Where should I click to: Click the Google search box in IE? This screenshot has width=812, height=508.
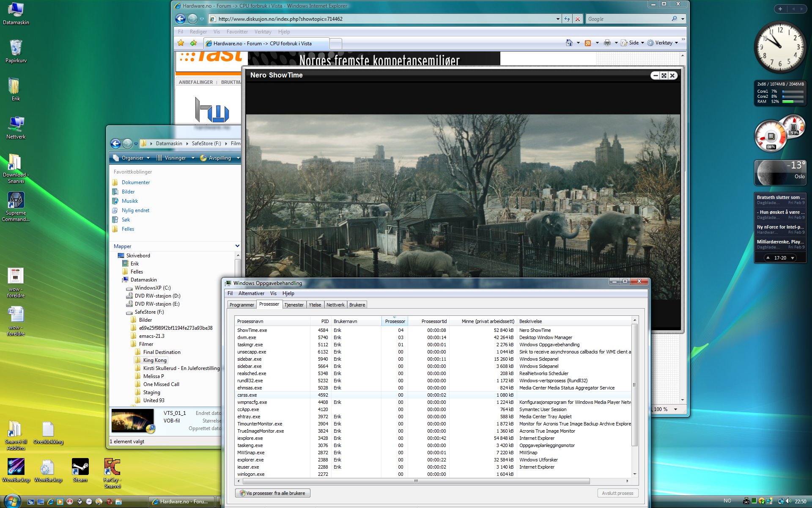pos(628,19)
